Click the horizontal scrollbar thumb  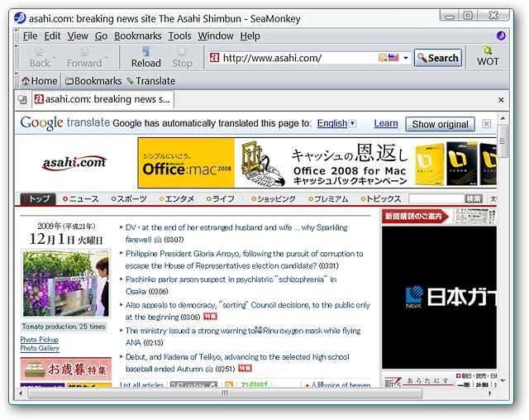tap(225, 393)
